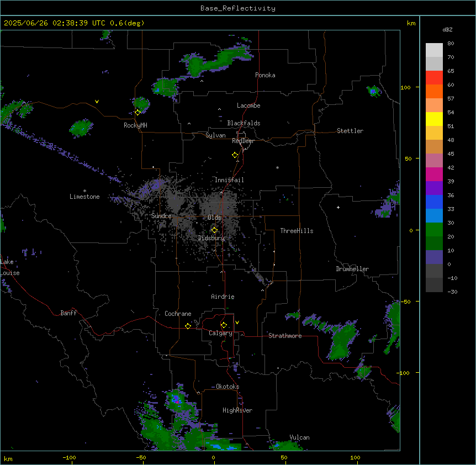
Task: Click the RedDeer city label
Action: tap(243, 141)
